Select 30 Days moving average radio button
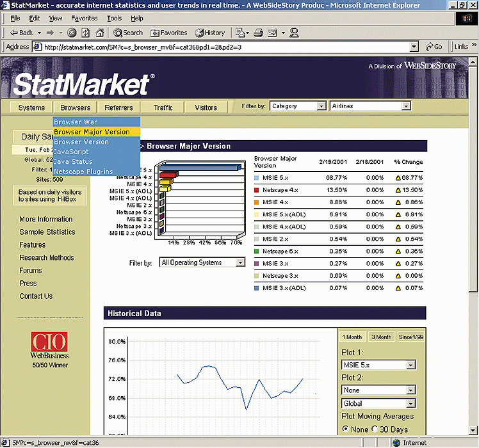 point(375,429)
